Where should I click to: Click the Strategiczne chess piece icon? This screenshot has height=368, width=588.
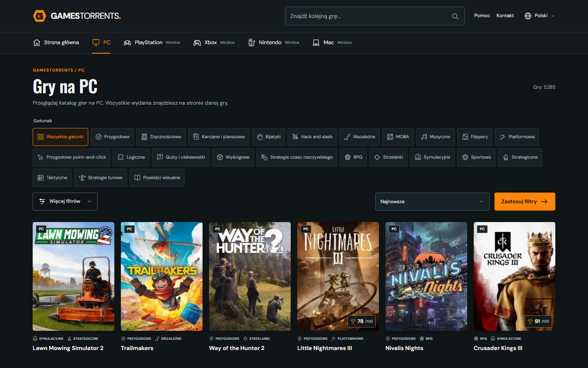[x=506, y=157]
